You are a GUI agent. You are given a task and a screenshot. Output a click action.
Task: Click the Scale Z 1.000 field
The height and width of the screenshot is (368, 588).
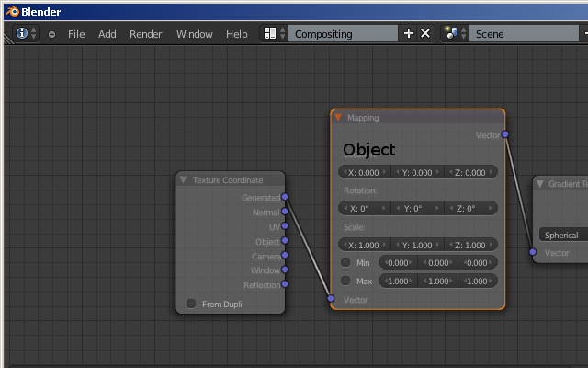point(471,245)
